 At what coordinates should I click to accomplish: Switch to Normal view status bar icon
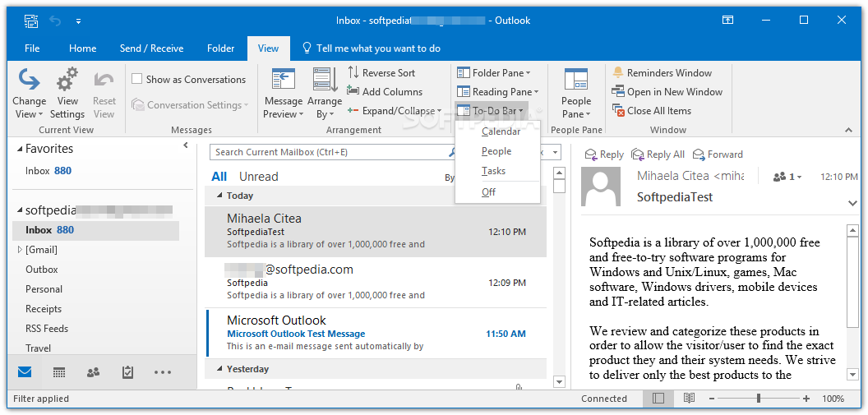[658, 399]
